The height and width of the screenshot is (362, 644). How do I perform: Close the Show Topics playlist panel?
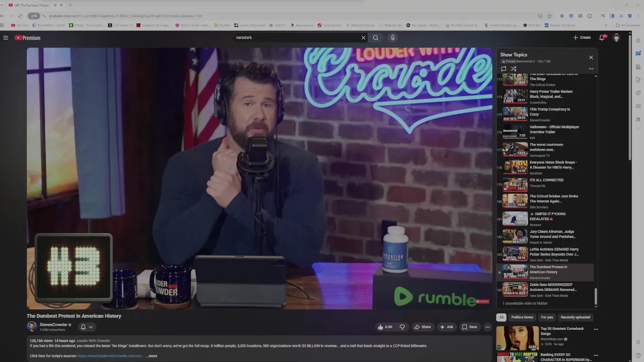coord(591,57)
